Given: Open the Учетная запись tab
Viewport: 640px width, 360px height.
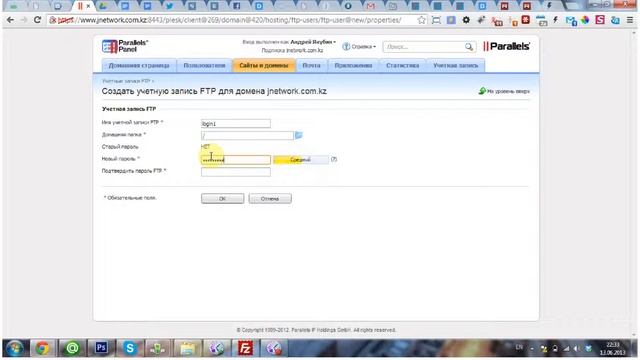Looking at the screenshot, I should pos(456,65).
